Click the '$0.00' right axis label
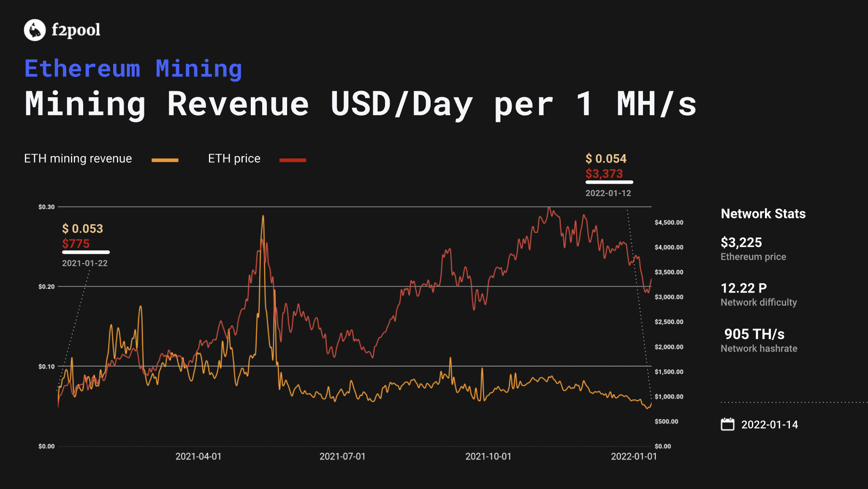The width and height of the screenshot is (868, 489). coord(663,446)
